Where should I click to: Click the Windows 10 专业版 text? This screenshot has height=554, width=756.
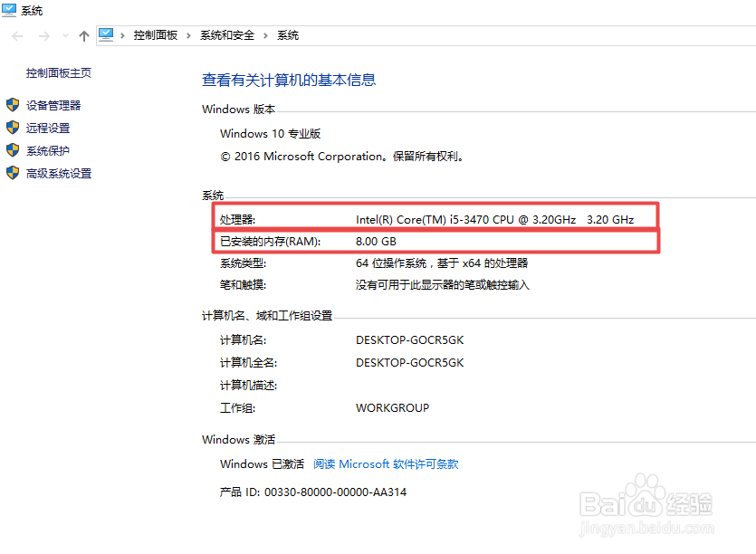(270, 134)
